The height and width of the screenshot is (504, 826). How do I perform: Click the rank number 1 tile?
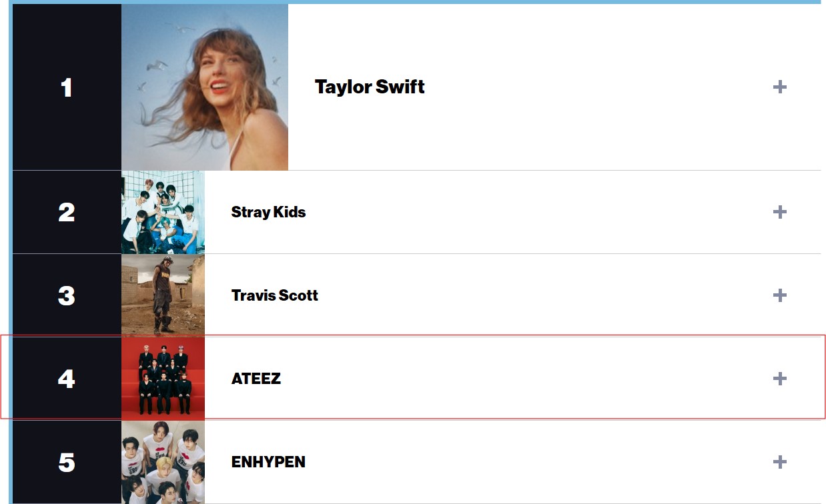67,87
